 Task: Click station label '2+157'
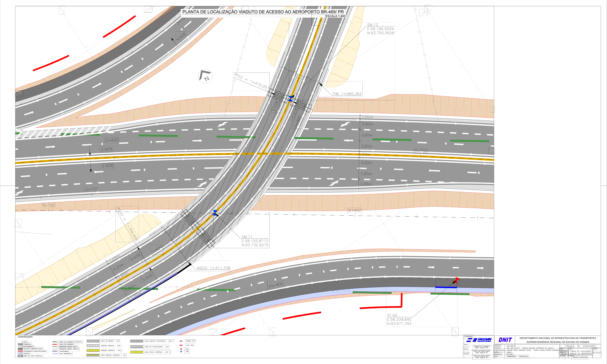coord(92,189)
